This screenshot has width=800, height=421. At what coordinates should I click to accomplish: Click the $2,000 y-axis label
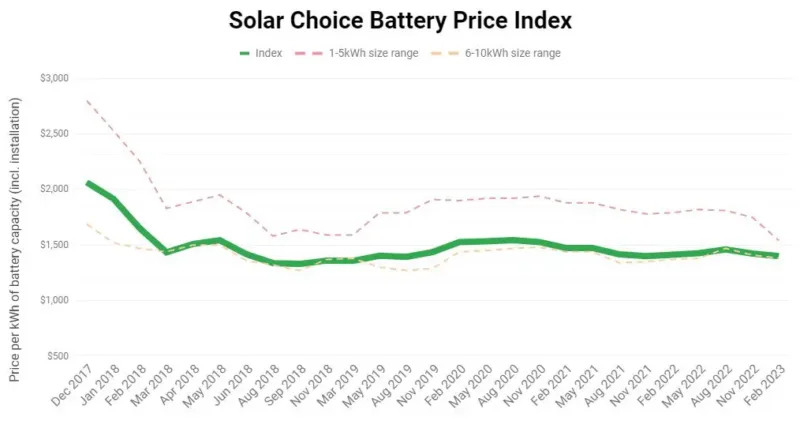coord(52,189)
